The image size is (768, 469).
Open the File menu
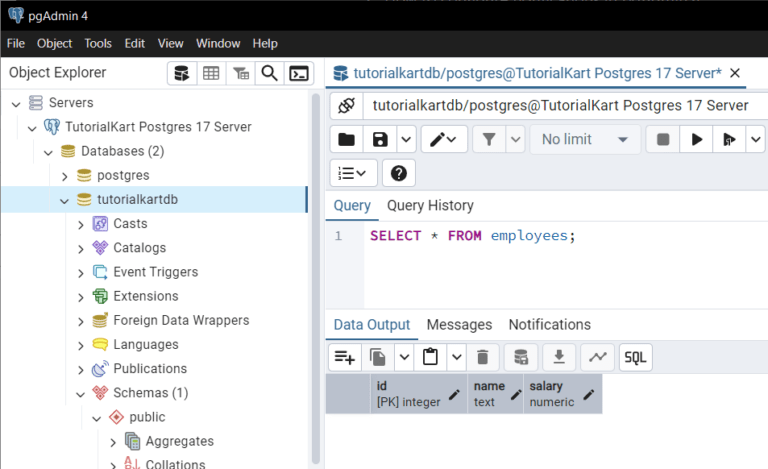16,44
